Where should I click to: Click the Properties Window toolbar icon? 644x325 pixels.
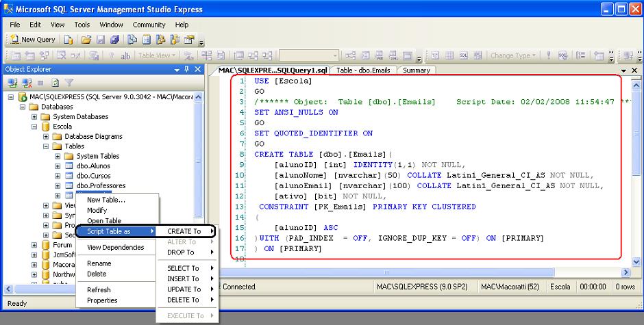[x=189, y=40]
